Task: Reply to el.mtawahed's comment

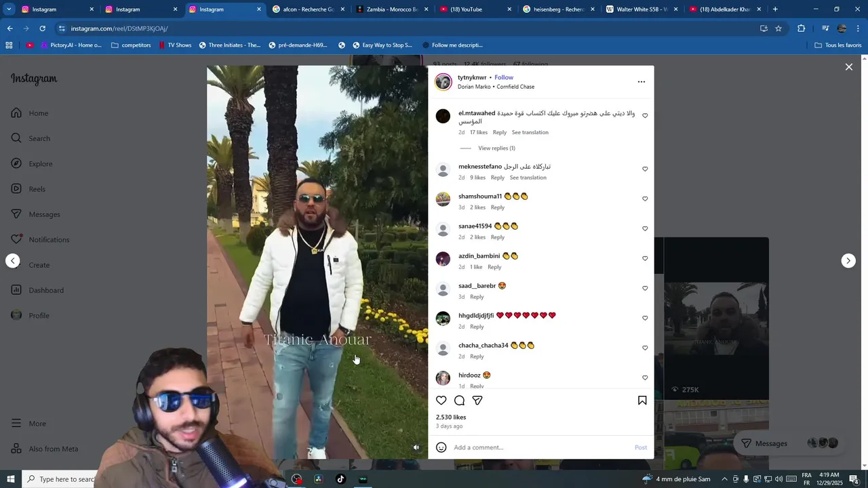Action: point(500,133)
